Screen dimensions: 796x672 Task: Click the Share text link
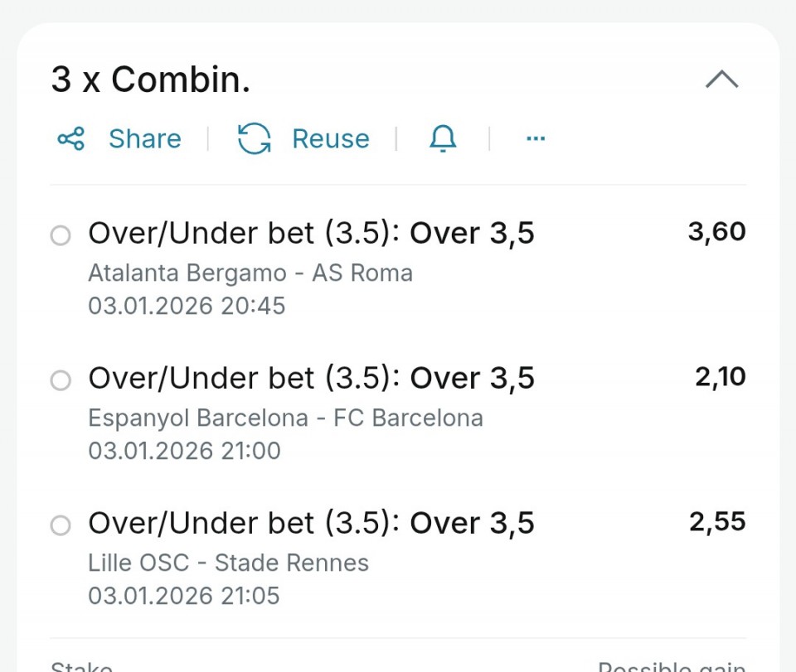pos(144,138)
